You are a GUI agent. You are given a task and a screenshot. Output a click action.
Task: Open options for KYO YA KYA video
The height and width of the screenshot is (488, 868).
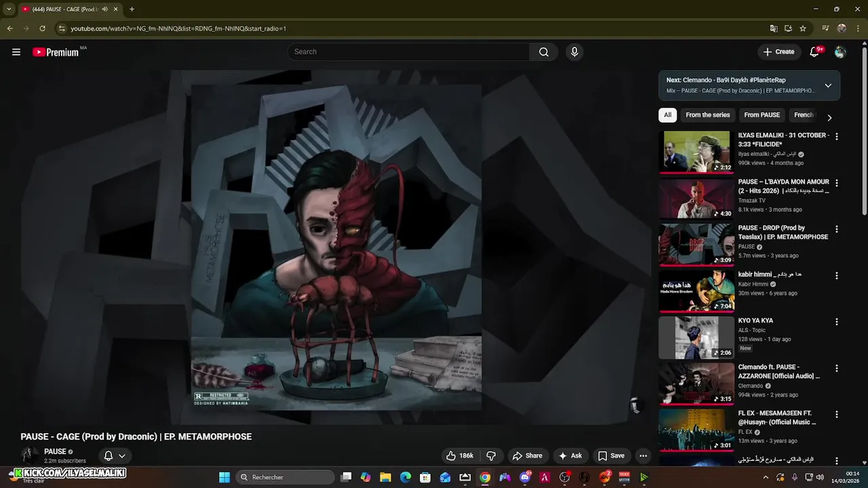[x=836, y=322]
